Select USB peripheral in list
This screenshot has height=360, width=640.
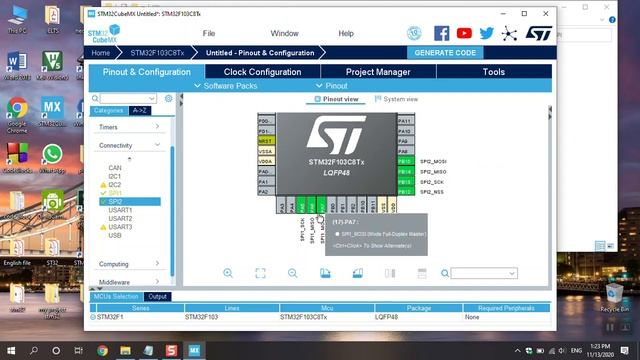pos(115,236)
